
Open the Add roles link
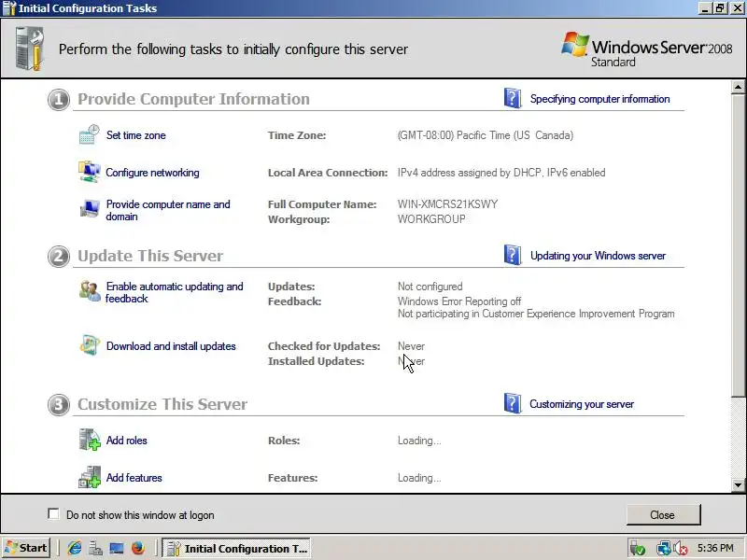coord(127,441)
